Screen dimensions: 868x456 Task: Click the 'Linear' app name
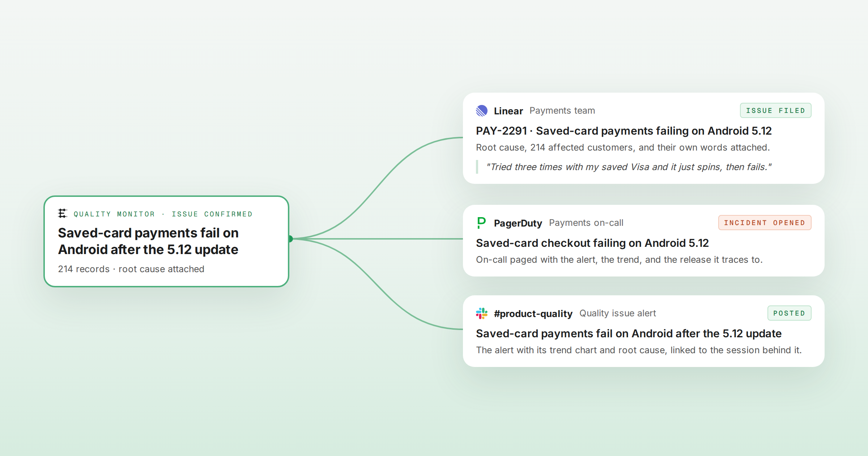tap(508, 111)
